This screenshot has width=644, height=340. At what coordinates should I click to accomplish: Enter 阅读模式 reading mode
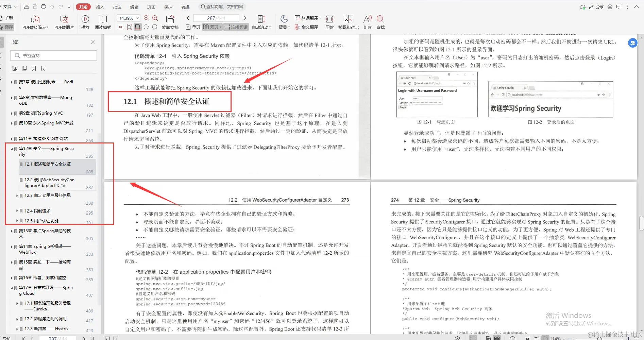[x=103, y=22]
